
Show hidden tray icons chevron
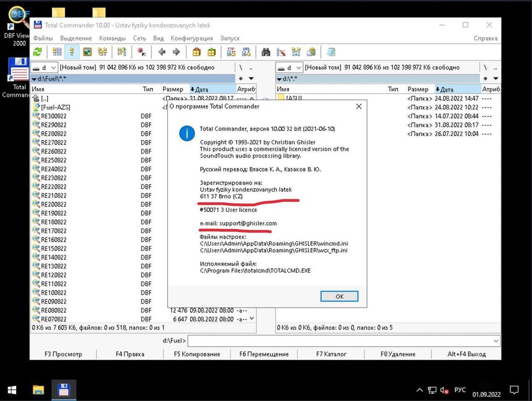click(419, 390)
